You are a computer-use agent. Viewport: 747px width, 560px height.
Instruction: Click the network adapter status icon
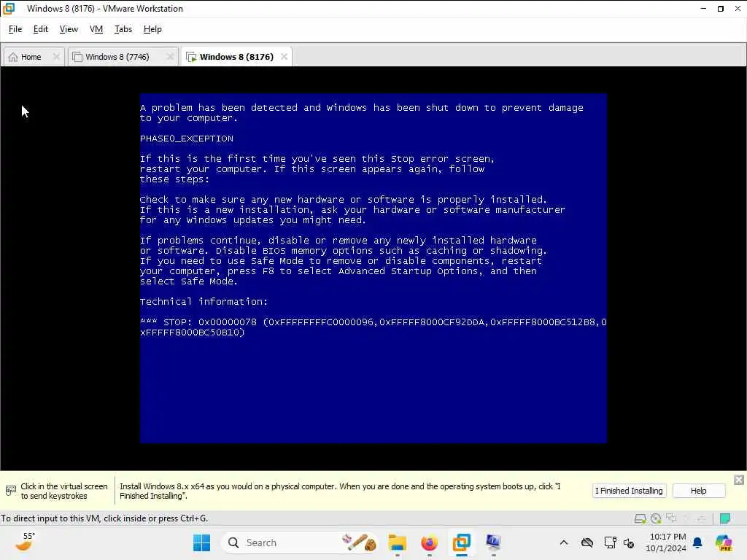click(671, 518)
